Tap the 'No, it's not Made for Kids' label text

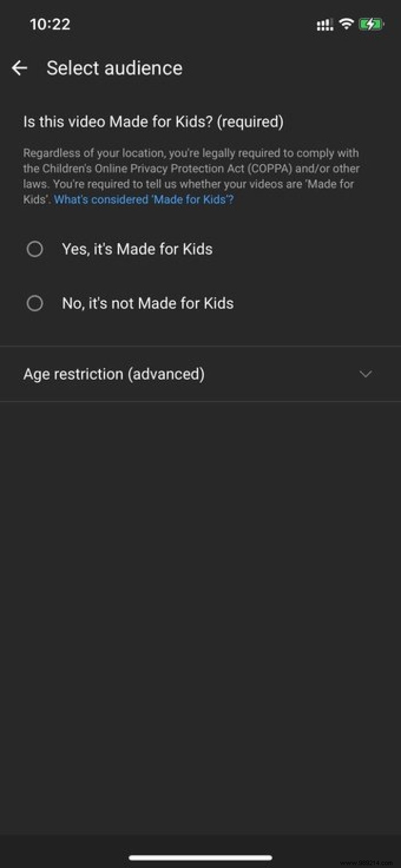pos(148,303)
